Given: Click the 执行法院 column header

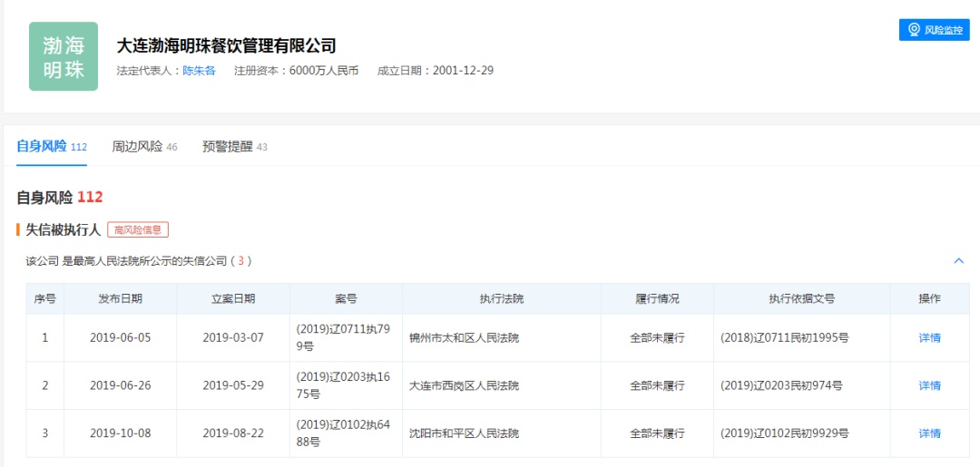Looking at the screenshot, I should pyautogui.click(x=502, y=299).
